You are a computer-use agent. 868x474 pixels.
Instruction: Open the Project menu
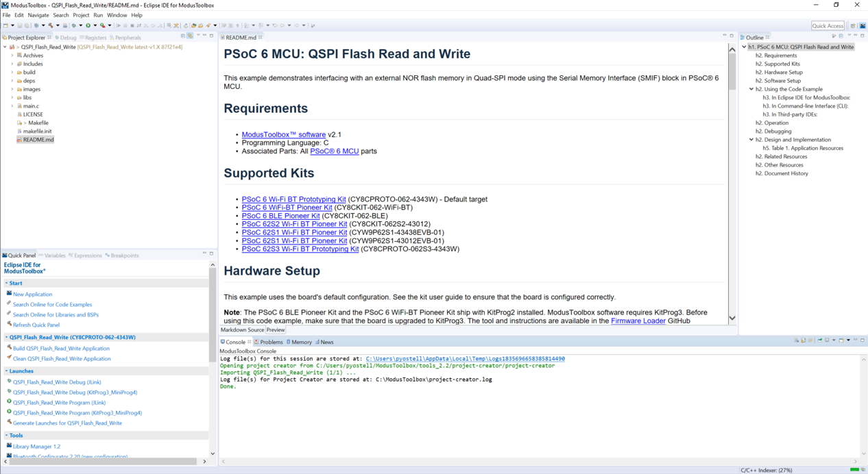click(81, 15)
